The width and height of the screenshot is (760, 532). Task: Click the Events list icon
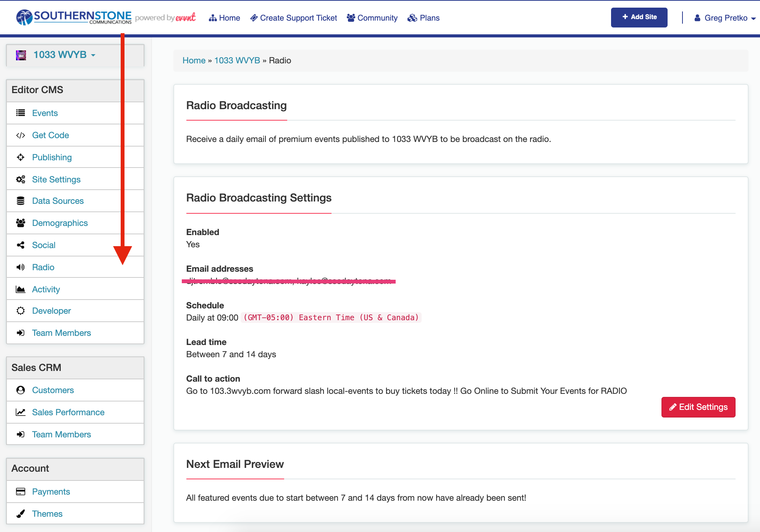21,113
